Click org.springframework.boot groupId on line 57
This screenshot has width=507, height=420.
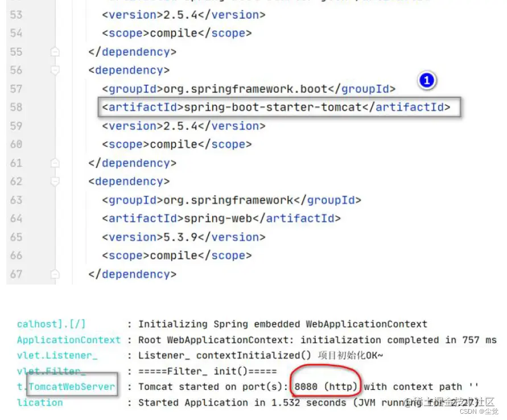pyautogui.click(x=248, y=89)
